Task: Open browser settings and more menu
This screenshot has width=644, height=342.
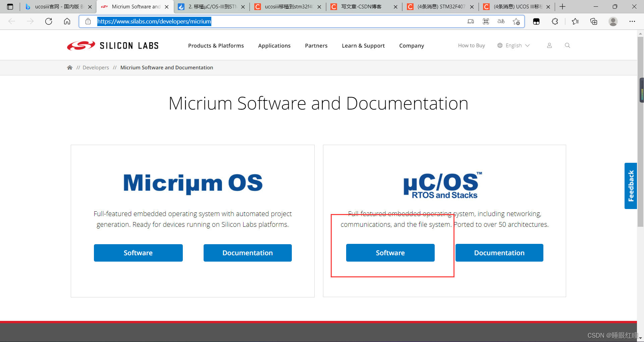Action: coord(632,21)
